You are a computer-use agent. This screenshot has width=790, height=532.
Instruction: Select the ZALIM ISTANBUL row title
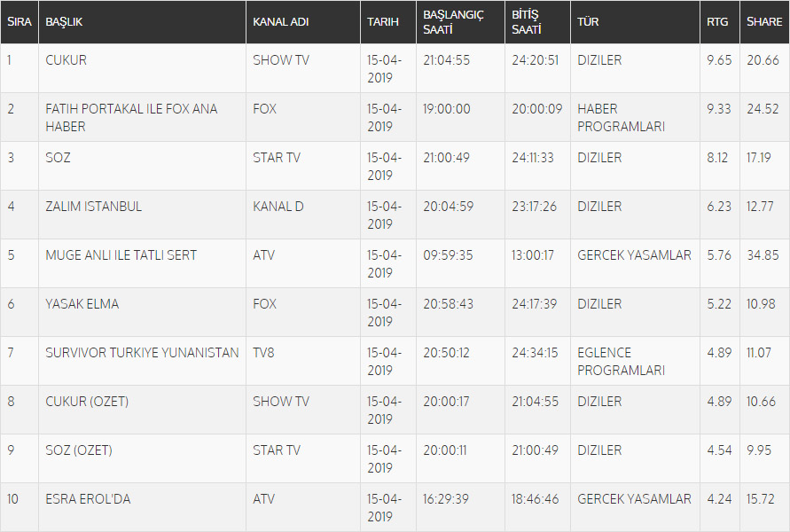94,207
